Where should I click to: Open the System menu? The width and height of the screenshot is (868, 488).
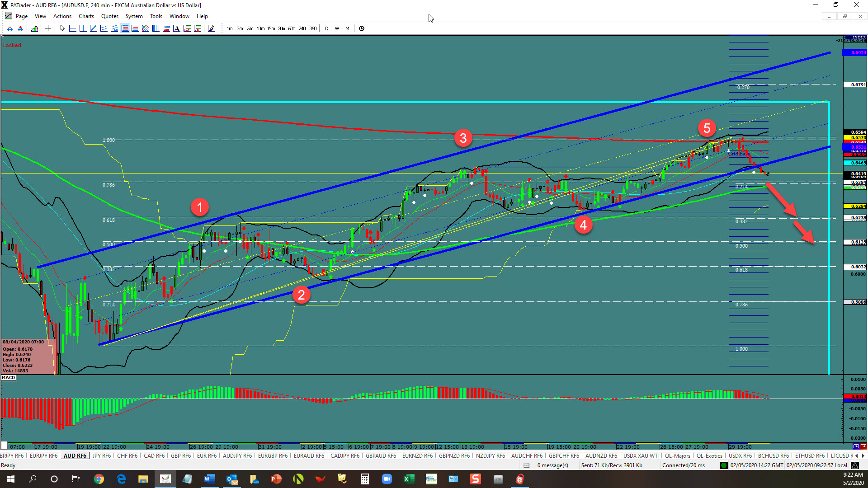pos(134,16)
